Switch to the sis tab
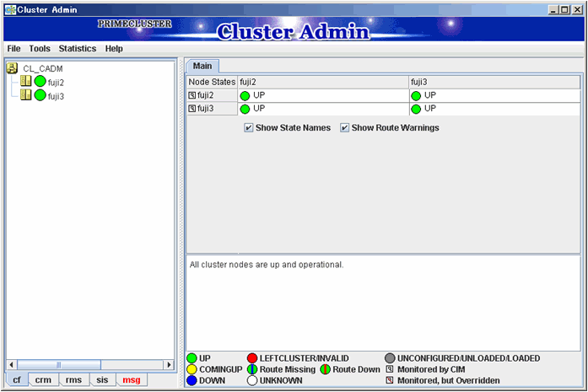 click(102, 379)
